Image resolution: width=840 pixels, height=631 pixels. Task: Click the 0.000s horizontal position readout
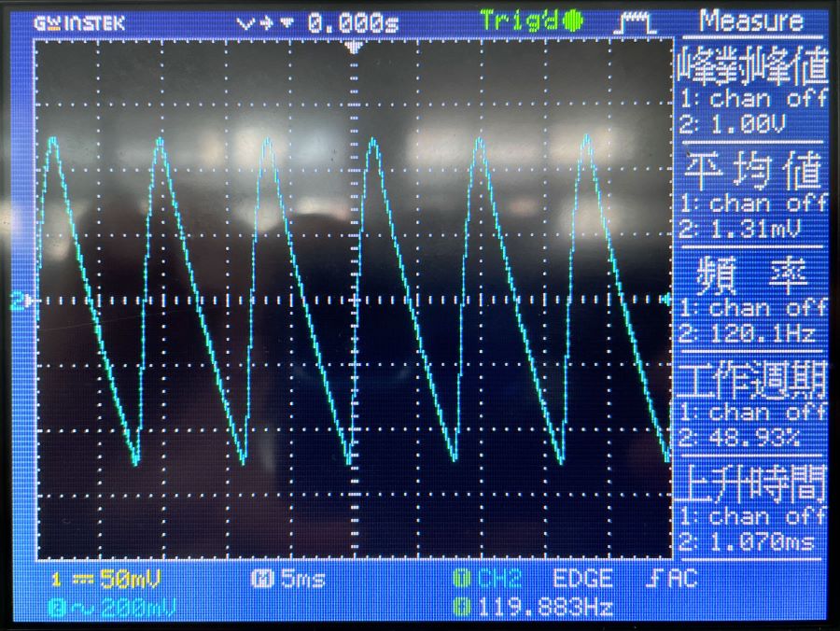pos(353,22)
